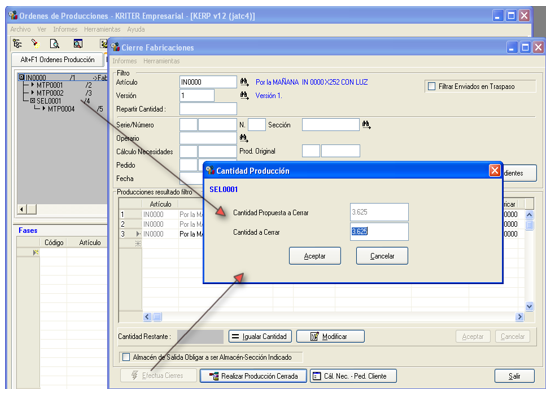The image size is (551, 393).
Task: Click the Cantidad Restante grey field
Action: coord(200,336)
